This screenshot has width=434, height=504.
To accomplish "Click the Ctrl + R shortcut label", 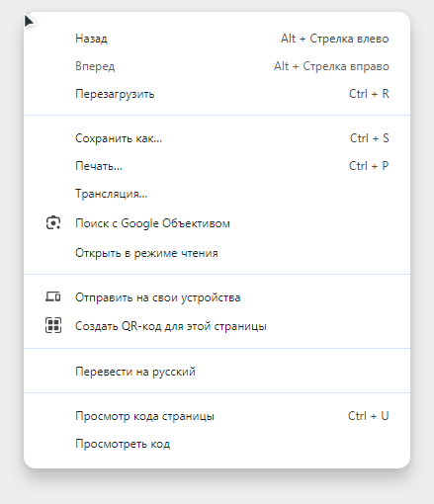I will point(369,94).
